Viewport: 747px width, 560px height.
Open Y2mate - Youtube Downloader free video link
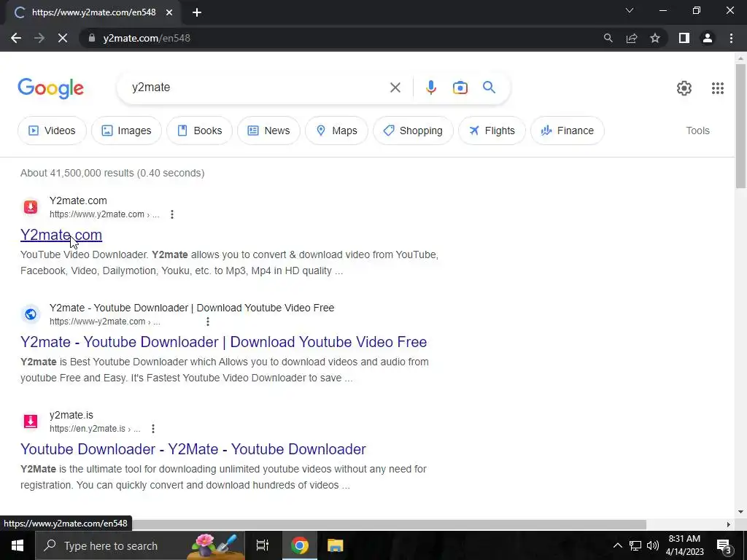click(x=223, y=342)
